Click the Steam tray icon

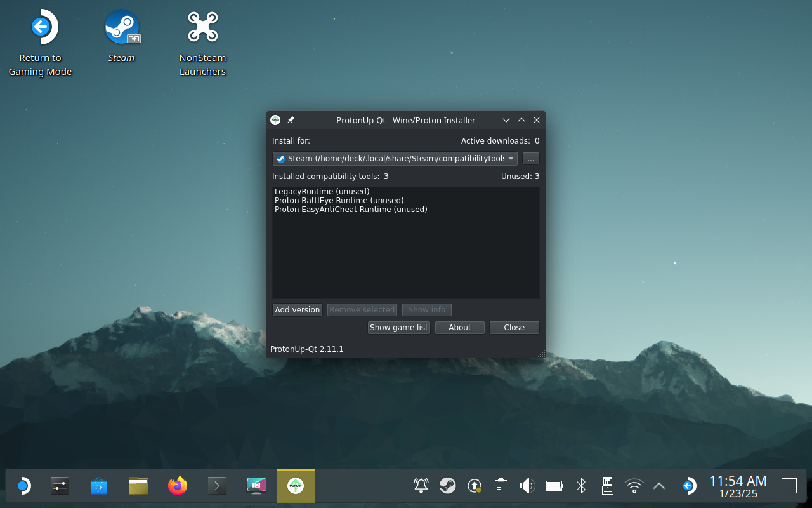pos(448,486)
